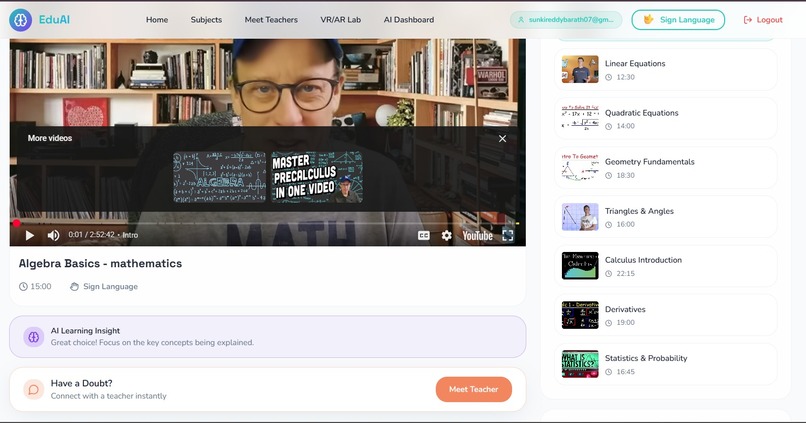Click the More videos label
This screenshot has width=806, height=423.
(x=50, y=138)
